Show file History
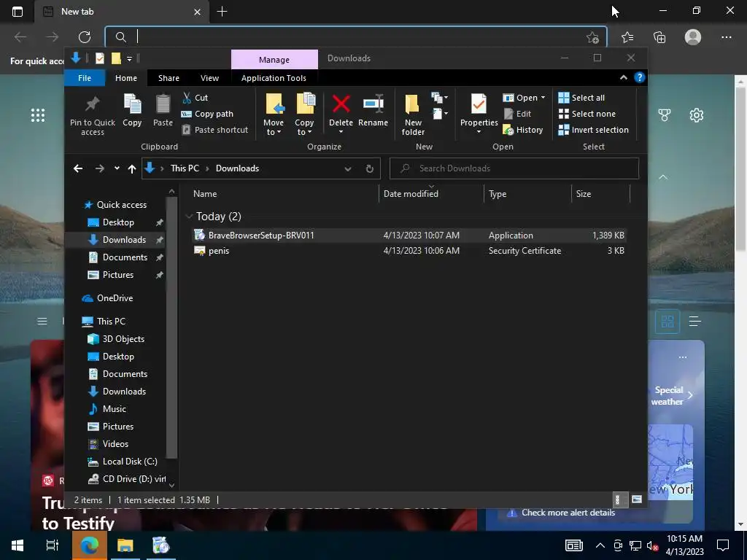 523,130
